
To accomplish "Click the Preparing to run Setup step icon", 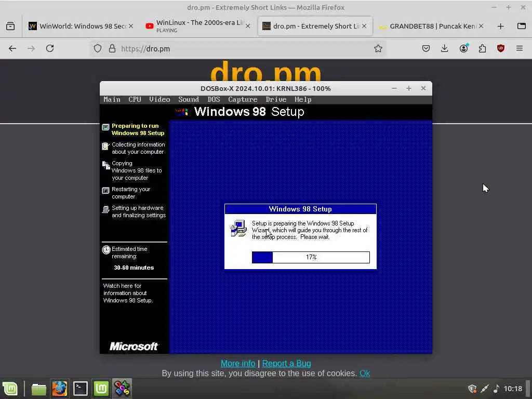I will point(106,127).
